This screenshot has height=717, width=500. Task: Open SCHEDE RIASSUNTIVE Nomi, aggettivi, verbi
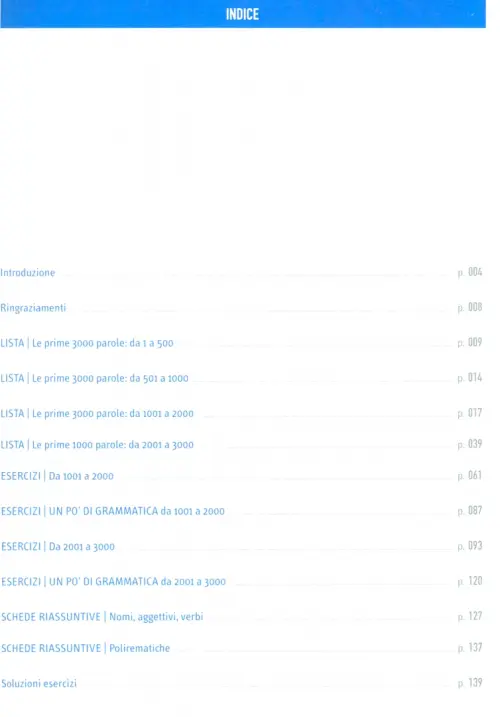(x=102, y=617)
